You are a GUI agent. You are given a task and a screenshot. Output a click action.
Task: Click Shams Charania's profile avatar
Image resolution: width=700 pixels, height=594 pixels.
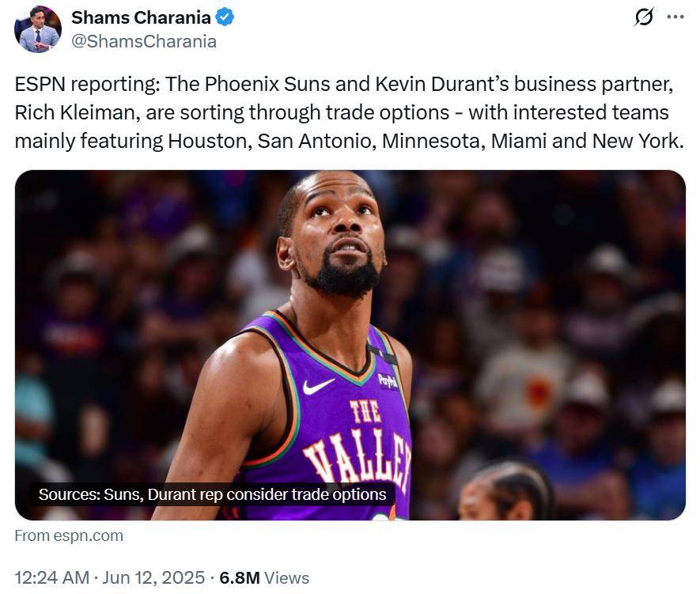coord(37,29)
